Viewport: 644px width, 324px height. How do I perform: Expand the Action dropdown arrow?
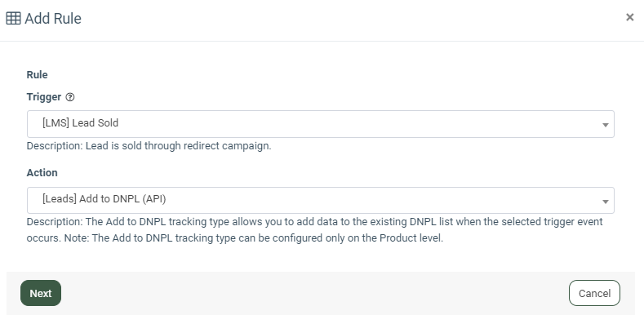(605, 202)
